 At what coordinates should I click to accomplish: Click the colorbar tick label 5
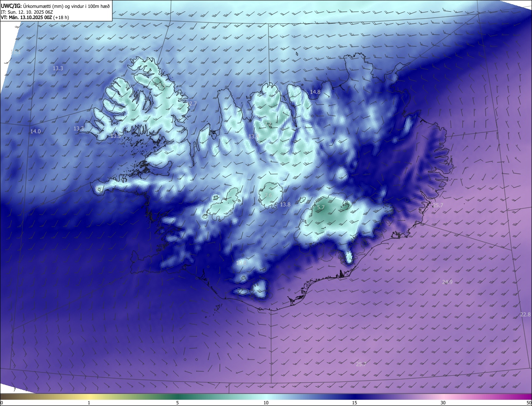(177, 403)
